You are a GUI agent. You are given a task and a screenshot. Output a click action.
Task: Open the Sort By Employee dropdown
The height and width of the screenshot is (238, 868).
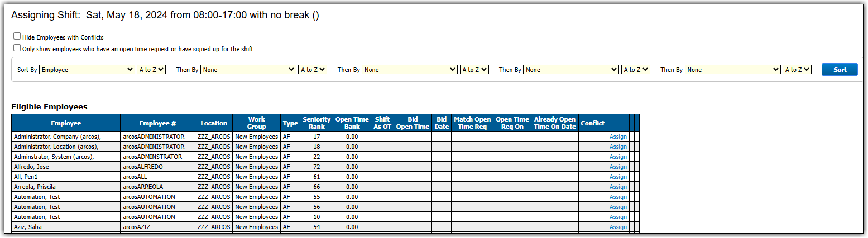click(x=87, y=70)
